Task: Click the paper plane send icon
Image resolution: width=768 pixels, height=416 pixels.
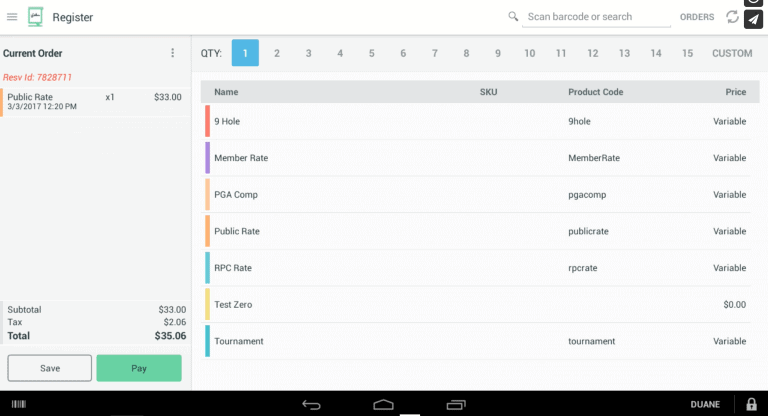Action: click(753, 19)
